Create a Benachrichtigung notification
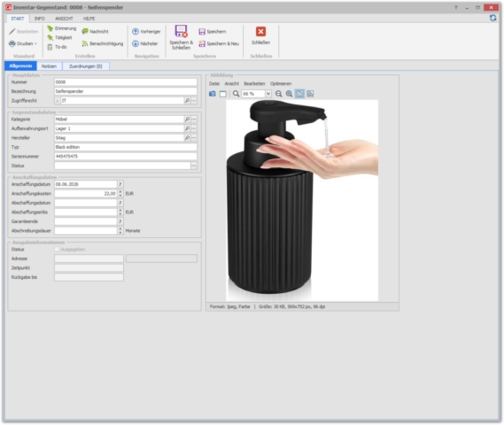504x425 pixels. [x=103, y=43]
